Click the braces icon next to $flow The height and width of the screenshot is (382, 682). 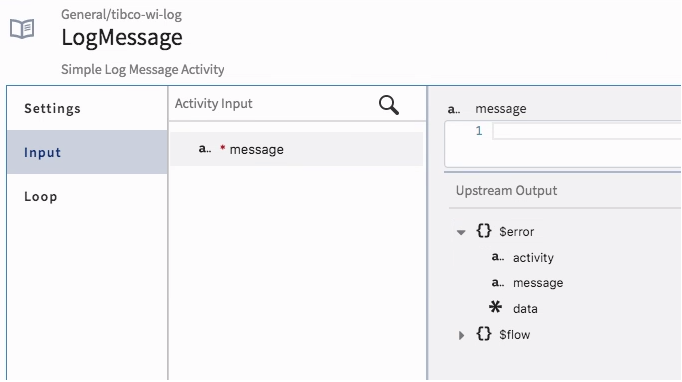(484, 334)
